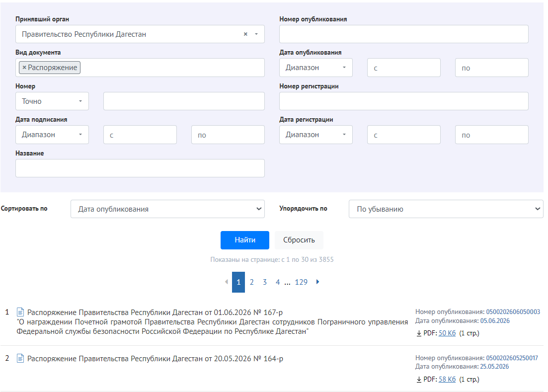Click the Сбросить reset button
Screen dimensions: 548x392
tap(299, 240)
